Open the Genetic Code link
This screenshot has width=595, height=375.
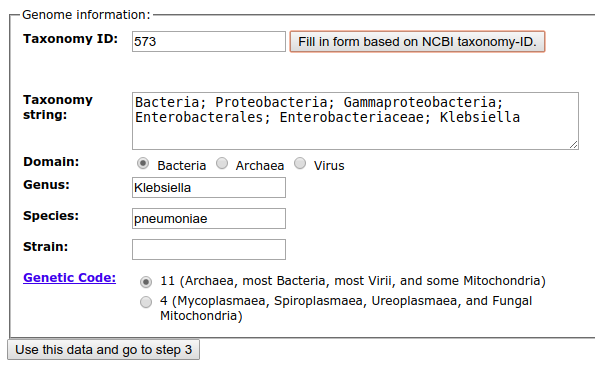coord(69,278)
